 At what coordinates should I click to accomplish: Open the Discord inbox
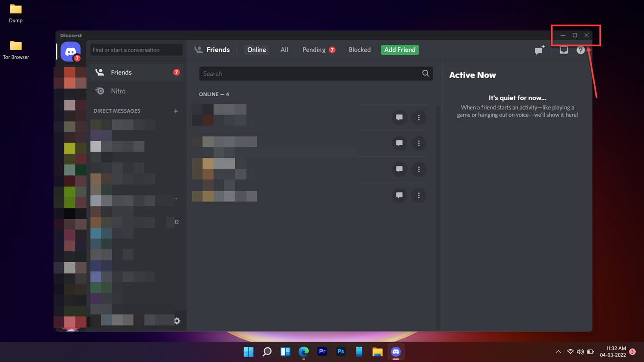[x=563, y=50]
